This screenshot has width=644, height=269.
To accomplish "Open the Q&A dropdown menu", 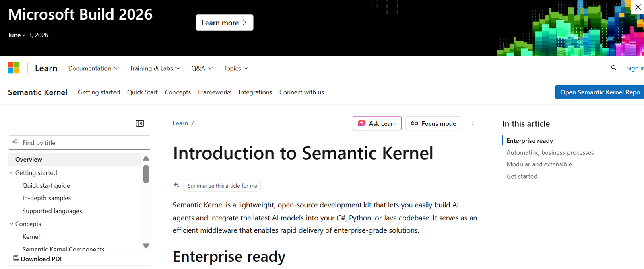I will pyautogui.click(x=202, y=68).
